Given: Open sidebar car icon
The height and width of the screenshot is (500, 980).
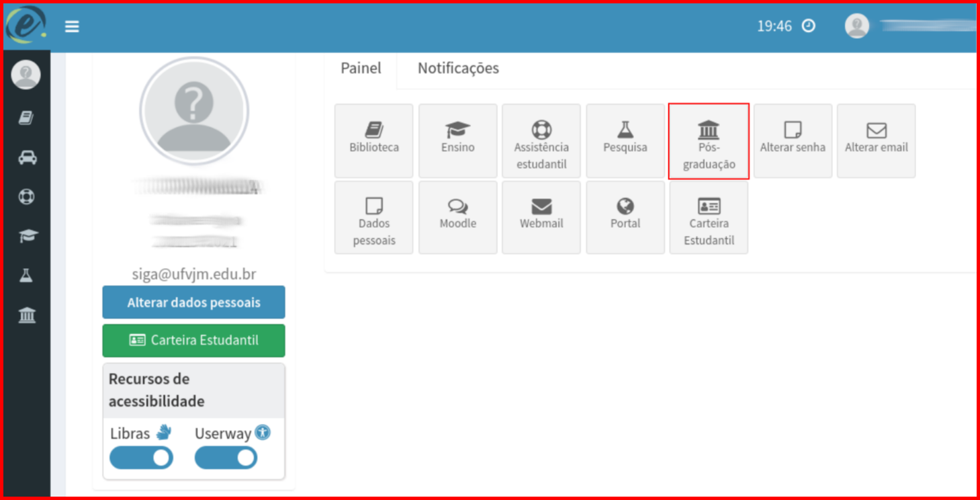Looking at the screenshot, I should click(x=27, y=158).
